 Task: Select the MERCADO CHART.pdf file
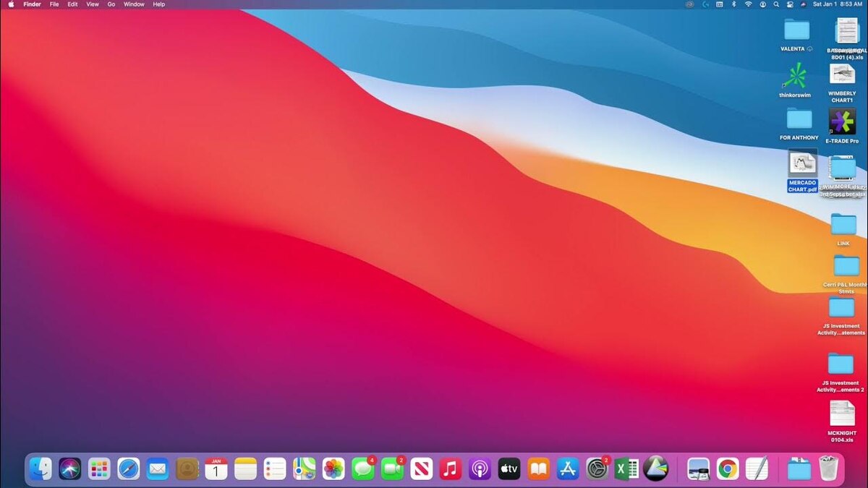coord(802,171)
